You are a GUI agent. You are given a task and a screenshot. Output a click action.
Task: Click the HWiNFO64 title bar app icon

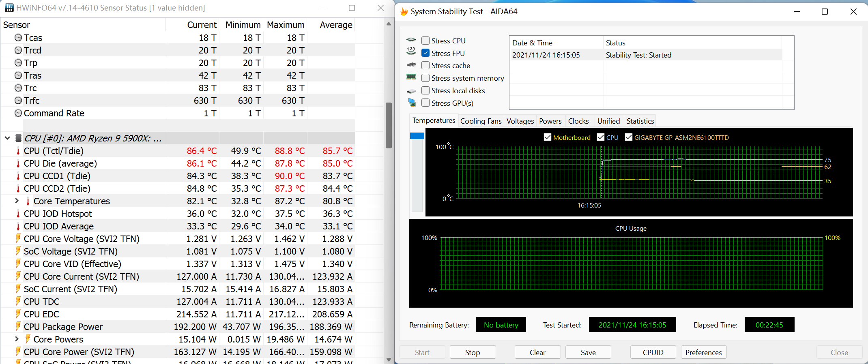click(x=9, y=8)
